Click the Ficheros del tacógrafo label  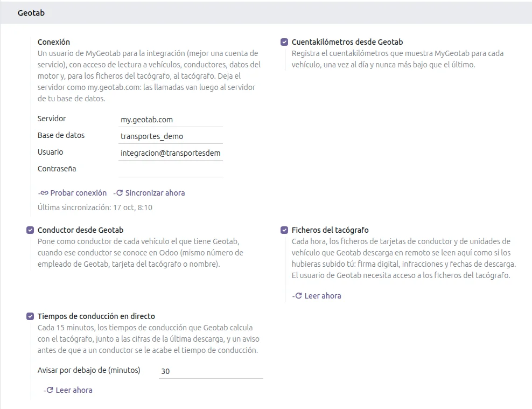(330, 230)
